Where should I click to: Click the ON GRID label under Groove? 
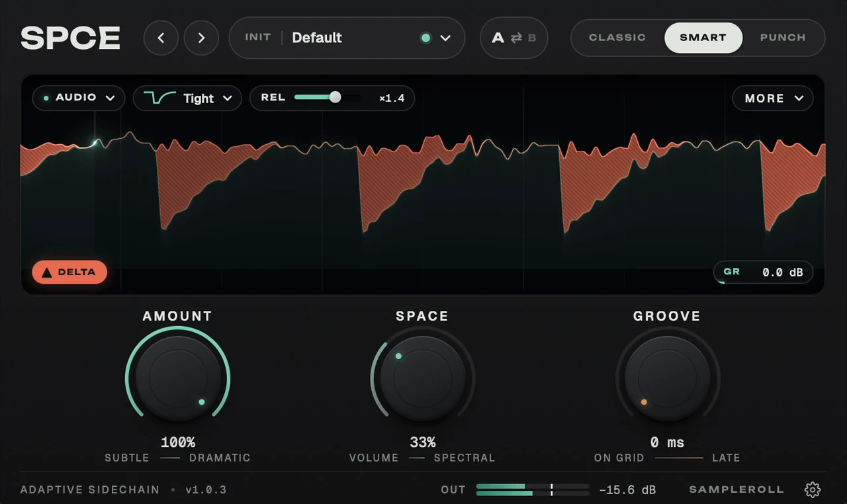click(x=619, y=458)
